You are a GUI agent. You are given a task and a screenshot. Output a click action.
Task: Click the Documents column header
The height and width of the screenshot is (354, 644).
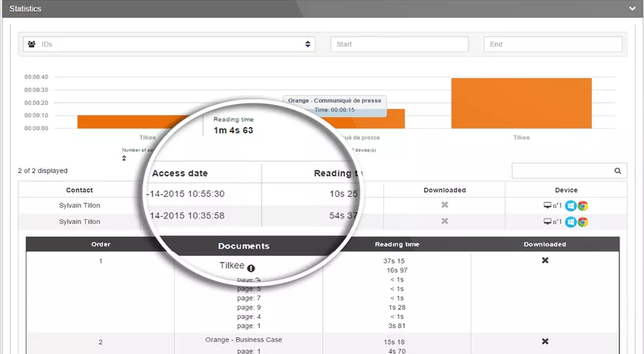click(x=244, y=246)
